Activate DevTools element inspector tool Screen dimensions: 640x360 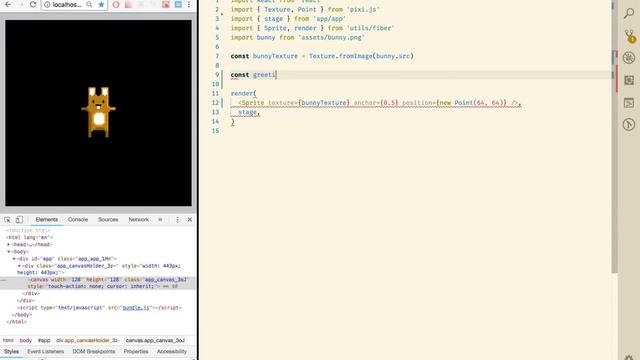7,220
